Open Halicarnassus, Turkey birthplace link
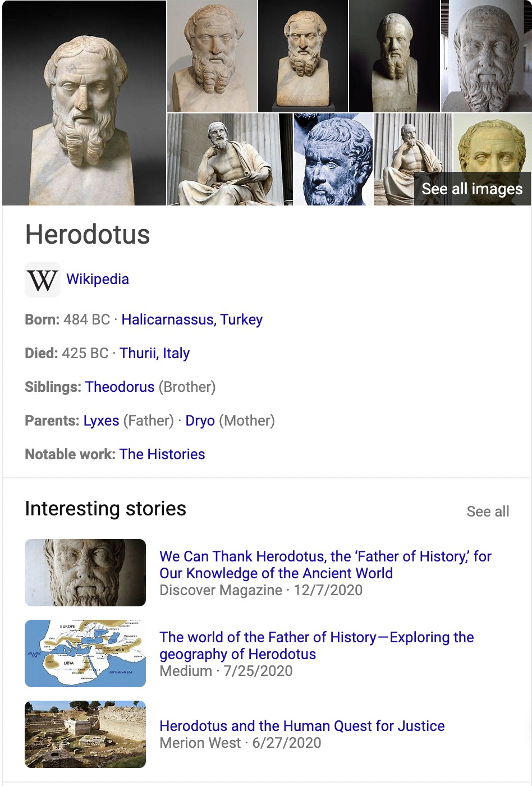The width and height of the screenshot is (532, 786). [192, 319]
